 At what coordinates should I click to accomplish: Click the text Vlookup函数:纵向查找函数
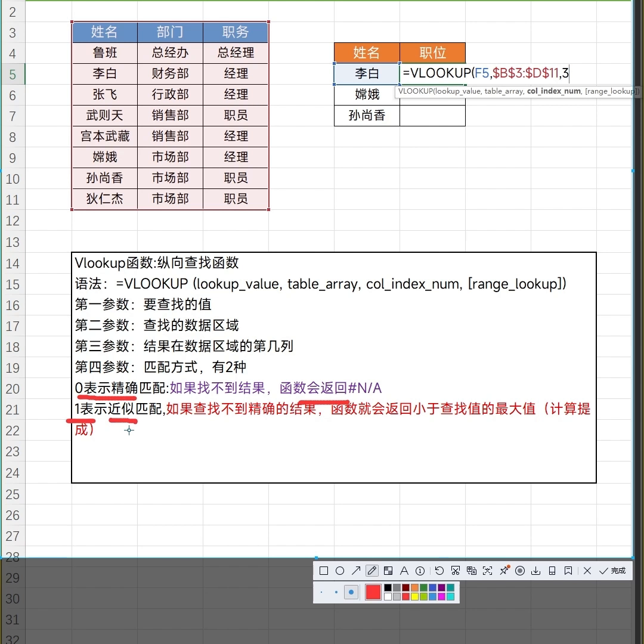pyautogui.click(x=157, y=263)
